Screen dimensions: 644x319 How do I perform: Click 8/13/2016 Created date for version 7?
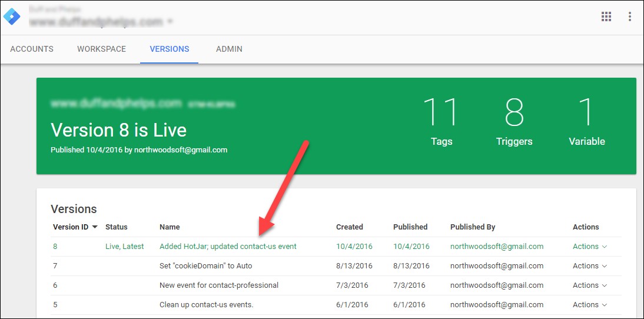(354, 265)
